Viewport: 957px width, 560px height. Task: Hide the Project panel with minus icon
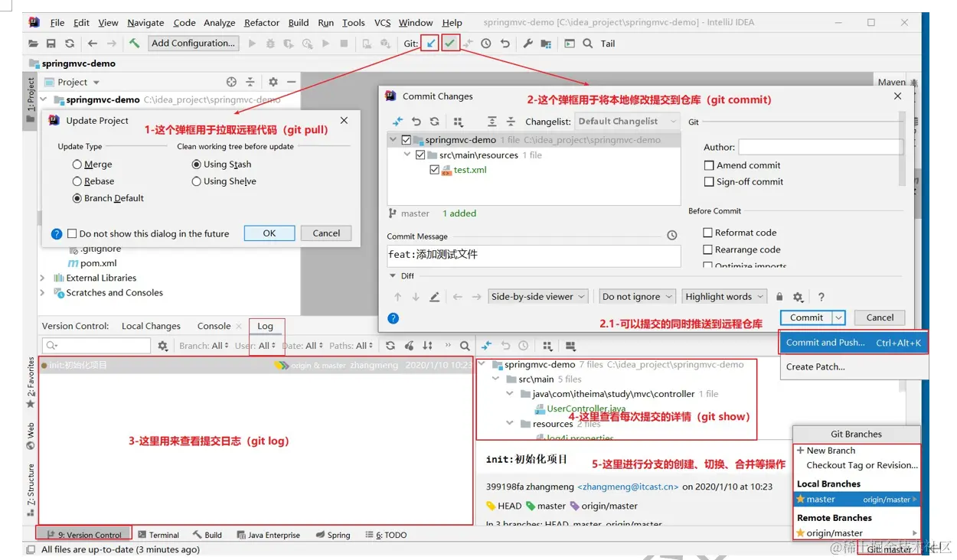coord(291,82)
